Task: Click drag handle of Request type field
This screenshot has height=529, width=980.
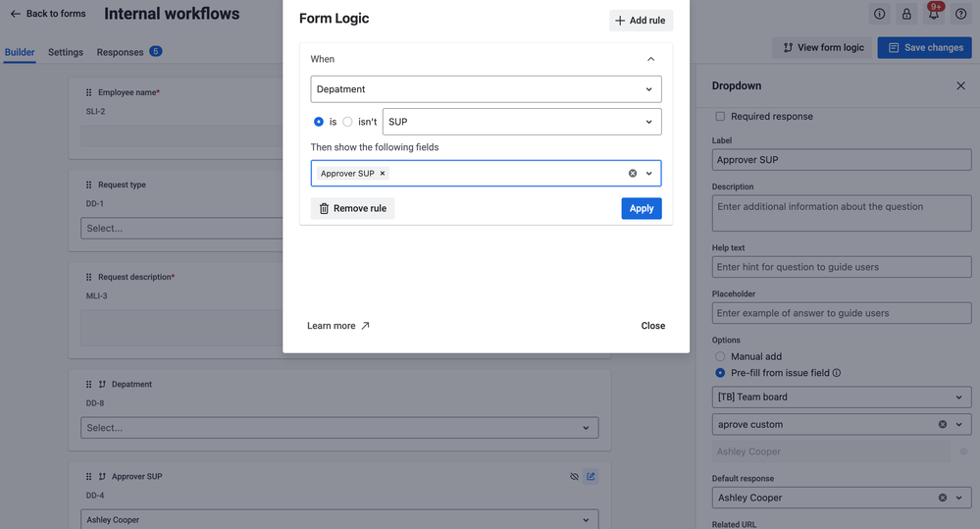Action: [x=88, y=185]
